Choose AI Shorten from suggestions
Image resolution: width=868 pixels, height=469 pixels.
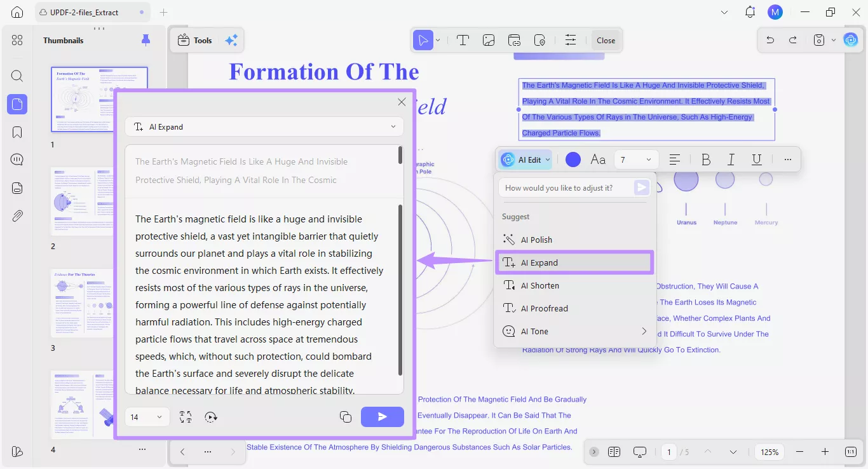pyautogui.click(x=574, y=285)
